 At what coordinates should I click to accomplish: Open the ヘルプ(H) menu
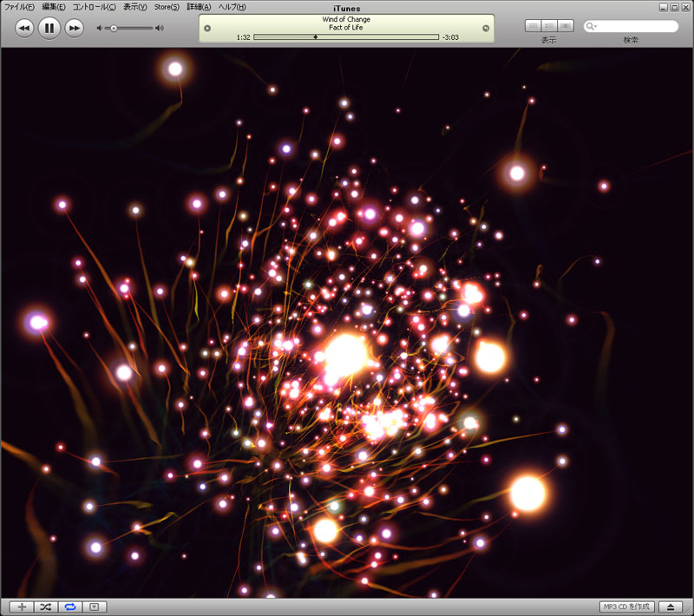pyautogui.click(x=232, y=7)
